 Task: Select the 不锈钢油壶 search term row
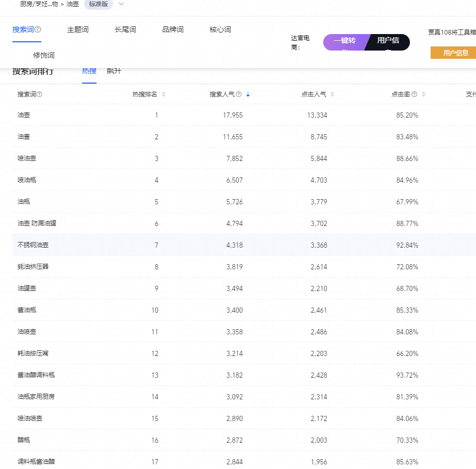[x=34, y=245]
